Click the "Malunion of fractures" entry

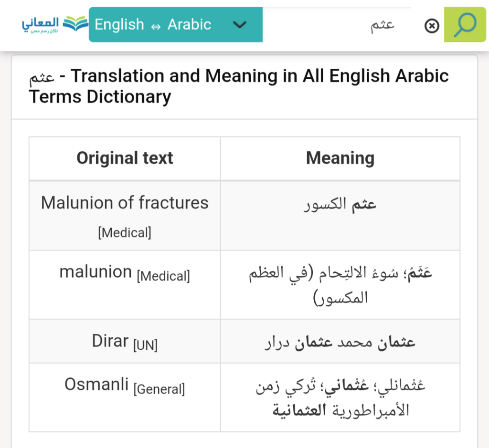(125, 203)
